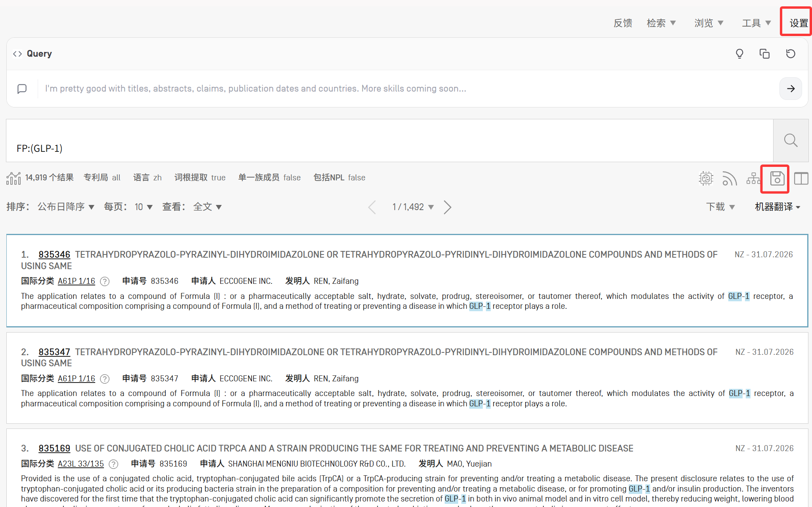Focus the AI query text input
812x507 pixels.
coord(408,89)
